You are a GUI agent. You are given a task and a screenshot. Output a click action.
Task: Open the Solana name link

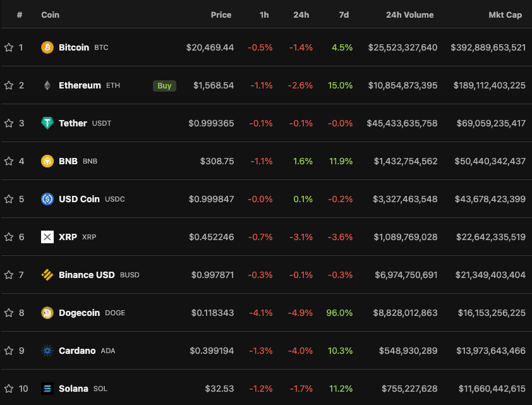pos(73,389)
